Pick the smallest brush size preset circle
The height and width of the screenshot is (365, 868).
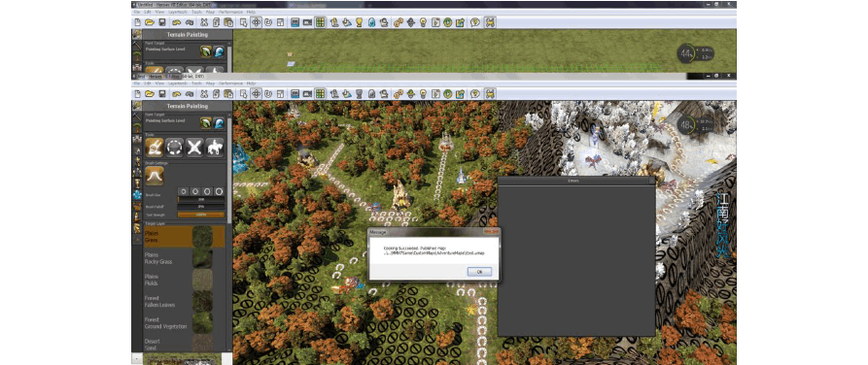point(183,191)
